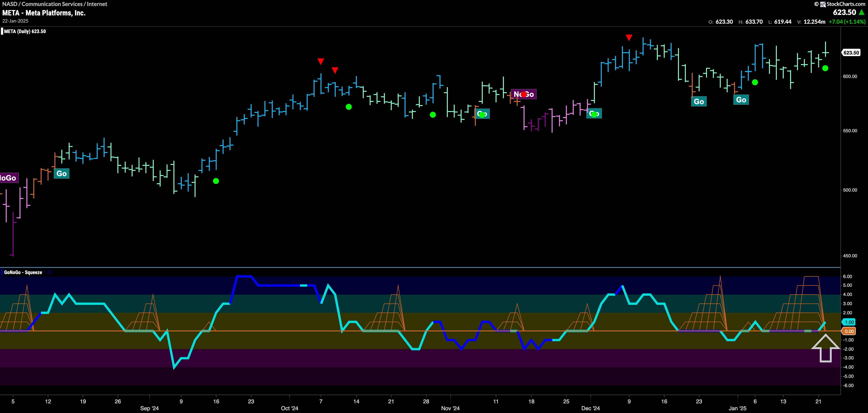Screen dimensions: 868x413
Task: Click the NASD / Communication Services / Internet breadcrumb
Action: coord(55,4)
